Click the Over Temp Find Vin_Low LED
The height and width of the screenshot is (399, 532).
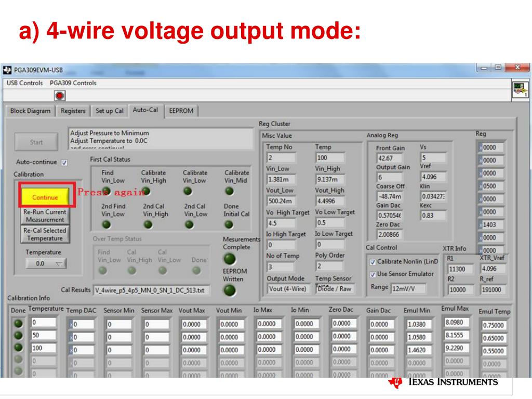102,270
